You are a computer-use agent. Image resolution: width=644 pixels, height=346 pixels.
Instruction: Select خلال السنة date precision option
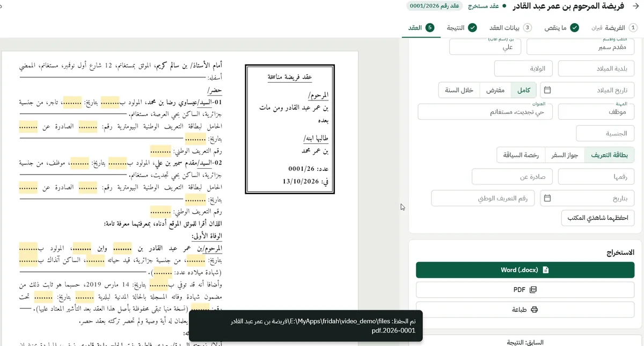[459, 90]
